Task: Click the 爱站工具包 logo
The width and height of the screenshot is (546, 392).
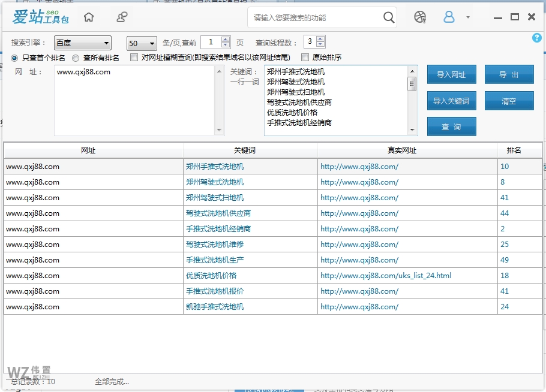Action: 40,17
